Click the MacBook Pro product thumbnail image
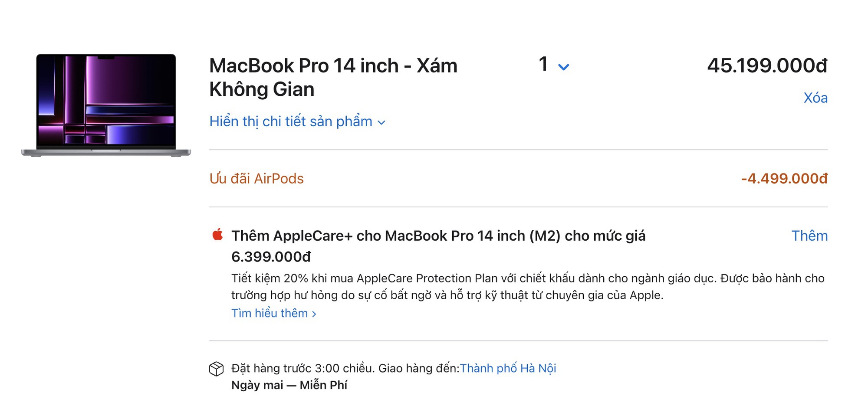The image size is (868, 419). pyautogui.click(x=106, y=104)
